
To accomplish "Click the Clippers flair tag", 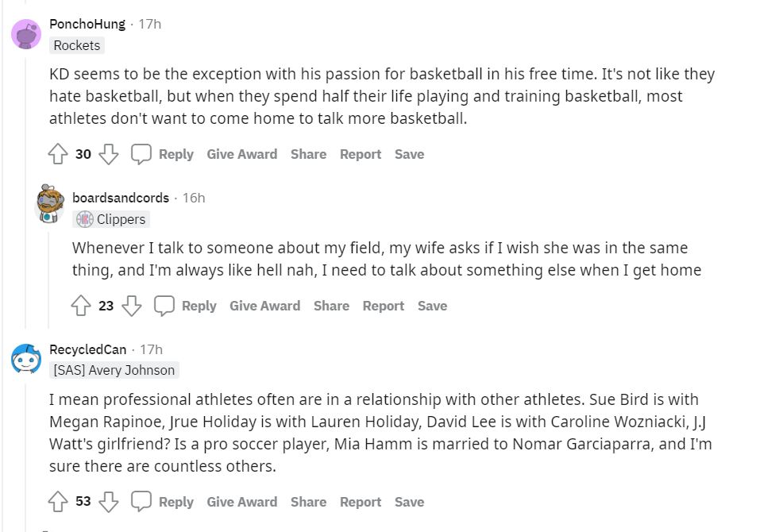I will pyautogui.click(x=111, y=219).
